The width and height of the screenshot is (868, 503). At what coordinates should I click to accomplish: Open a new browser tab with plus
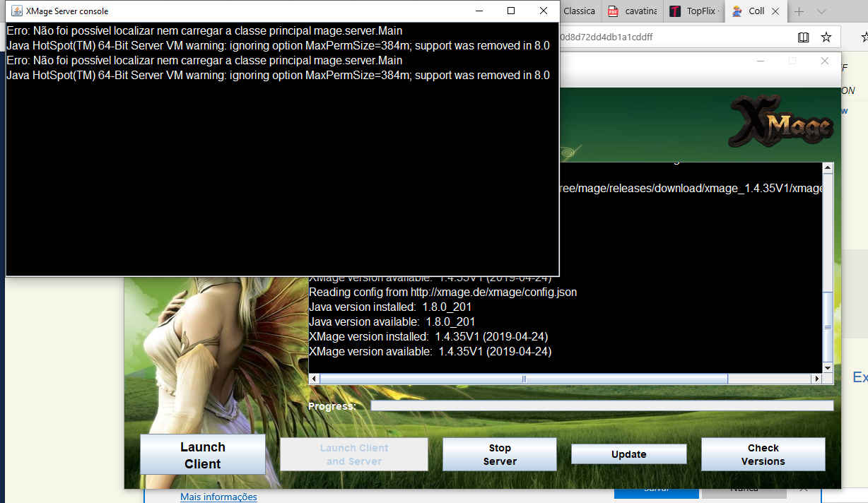[x=799, y=11]
